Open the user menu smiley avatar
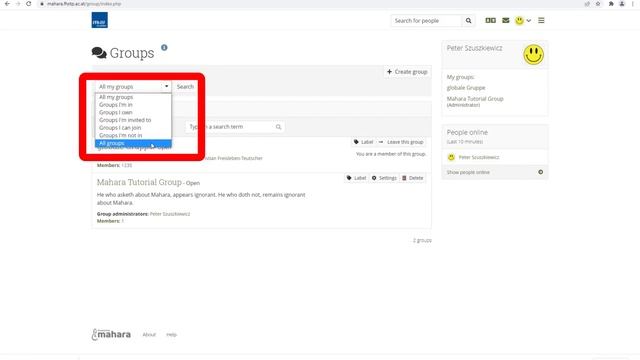The height and width of the screenshot is (360, 640). click(x=519, y=20)
